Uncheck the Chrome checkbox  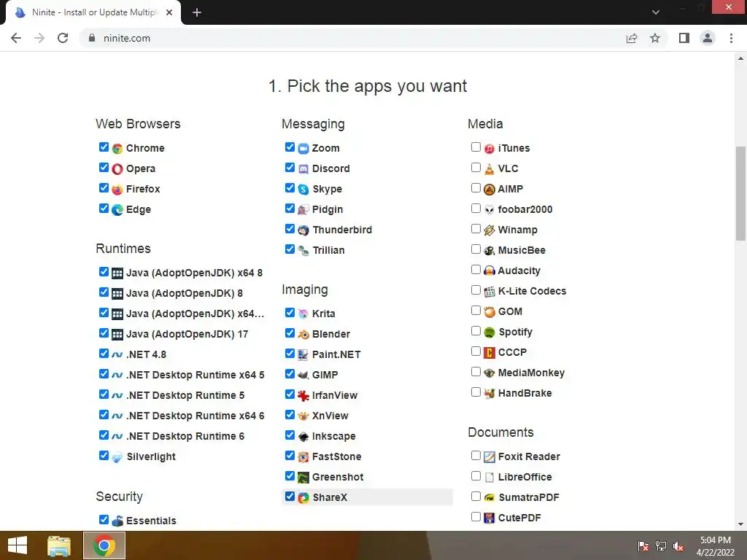pyautogui.click(x=104, y=147)
